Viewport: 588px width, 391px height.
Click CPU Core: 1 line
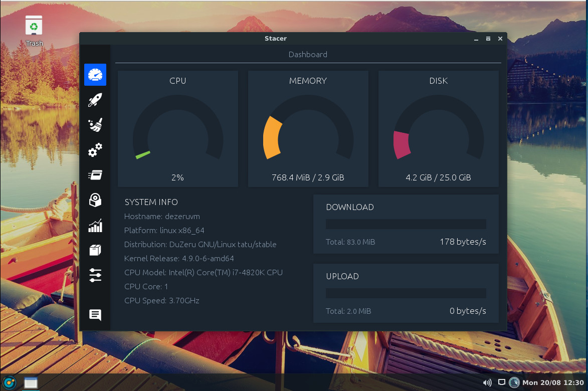(x=146, y=286)
